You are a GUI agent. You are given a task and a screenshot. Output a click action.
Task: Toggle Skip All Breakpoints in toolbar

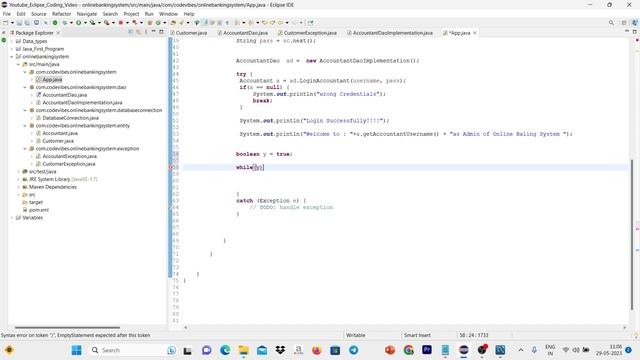[x=45, y=23]
